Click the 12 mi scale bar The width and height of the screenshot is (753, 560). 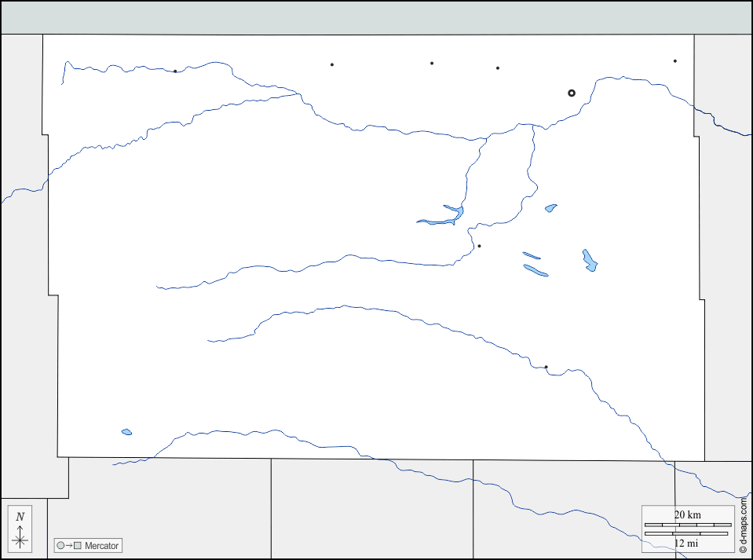pyautogui.click(x=687, y=534)
